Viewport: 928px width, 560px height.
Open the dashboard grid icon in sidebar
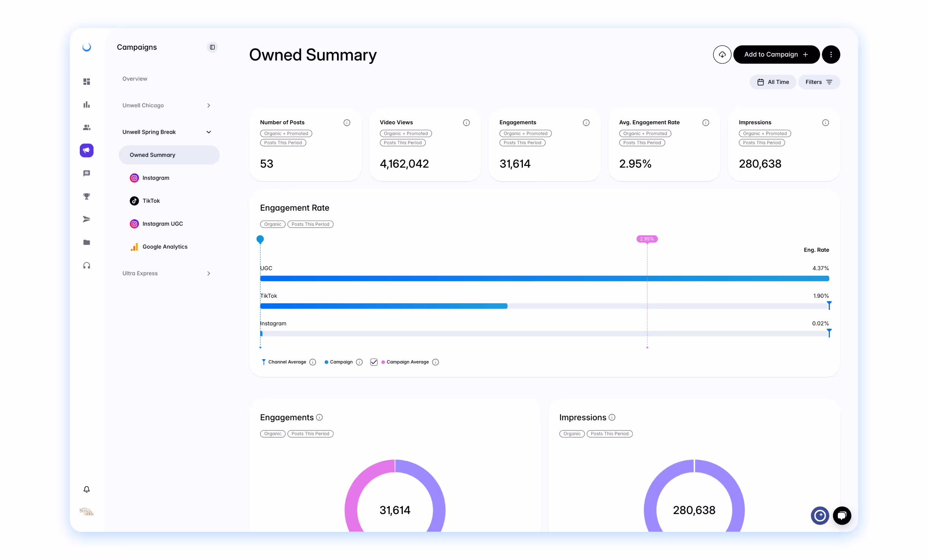pos(87,82)
